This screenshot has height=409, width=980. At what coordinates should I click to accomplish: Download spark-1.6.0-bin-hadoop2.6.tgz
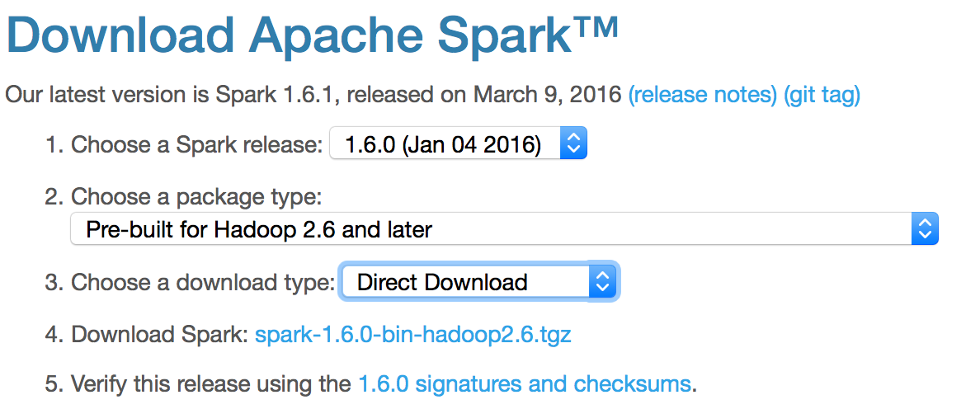point(413,335)
